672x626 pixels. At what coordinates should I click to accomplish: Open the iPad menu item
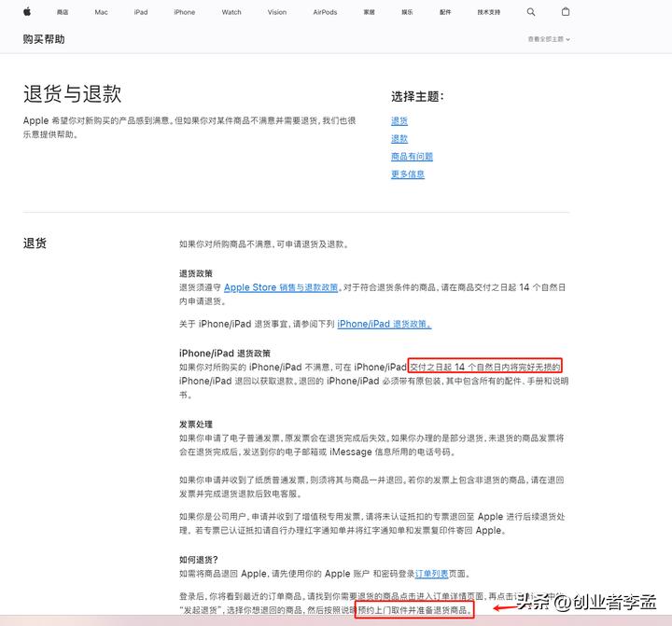tap(141, 12)
